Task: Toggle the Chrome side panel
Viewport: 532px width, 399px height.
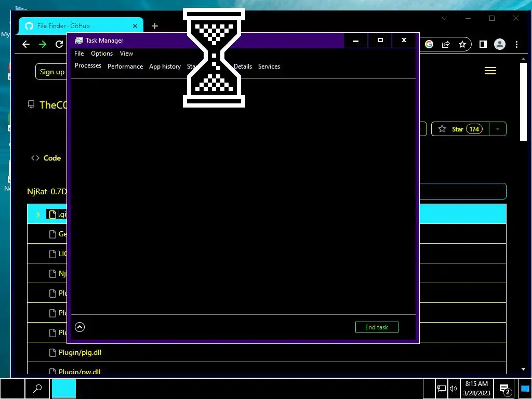Action: point(483,44)
